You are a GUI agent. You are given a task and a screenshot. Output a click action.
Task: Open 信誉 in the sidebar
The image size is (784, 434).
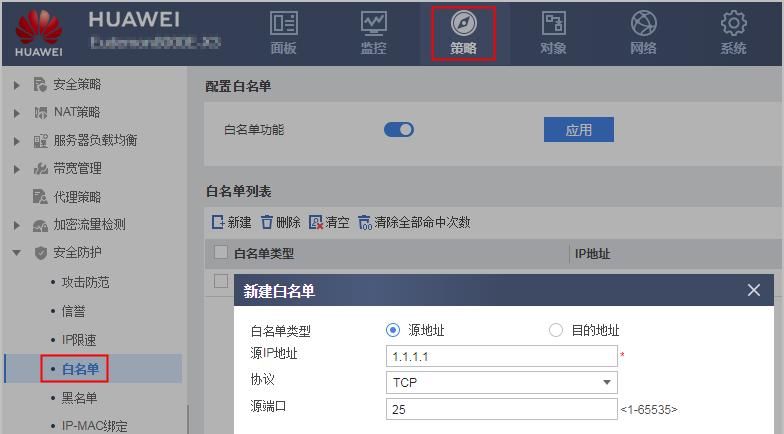coord(74,312)
